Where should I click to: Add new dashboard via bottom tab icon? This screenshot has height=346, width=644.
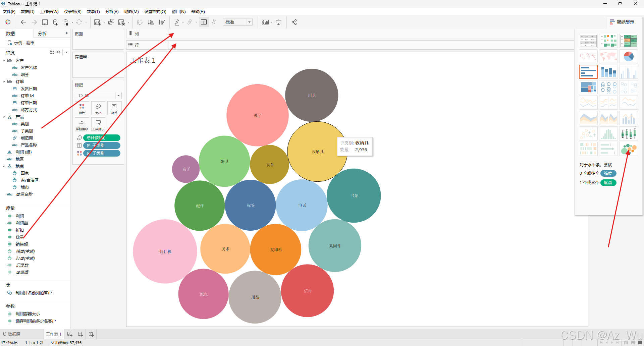[80, 334]
